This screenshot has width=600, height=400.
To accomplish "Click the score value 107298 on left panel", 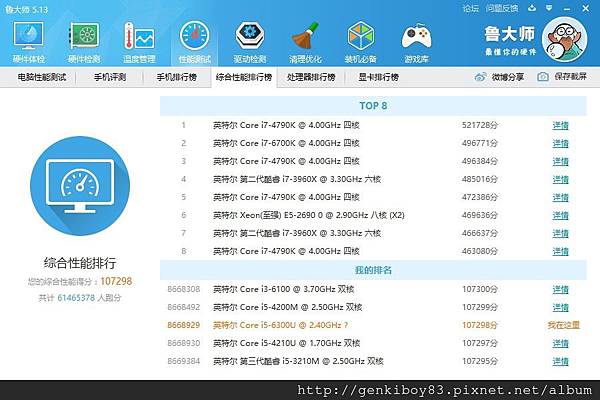I will 116,281.
